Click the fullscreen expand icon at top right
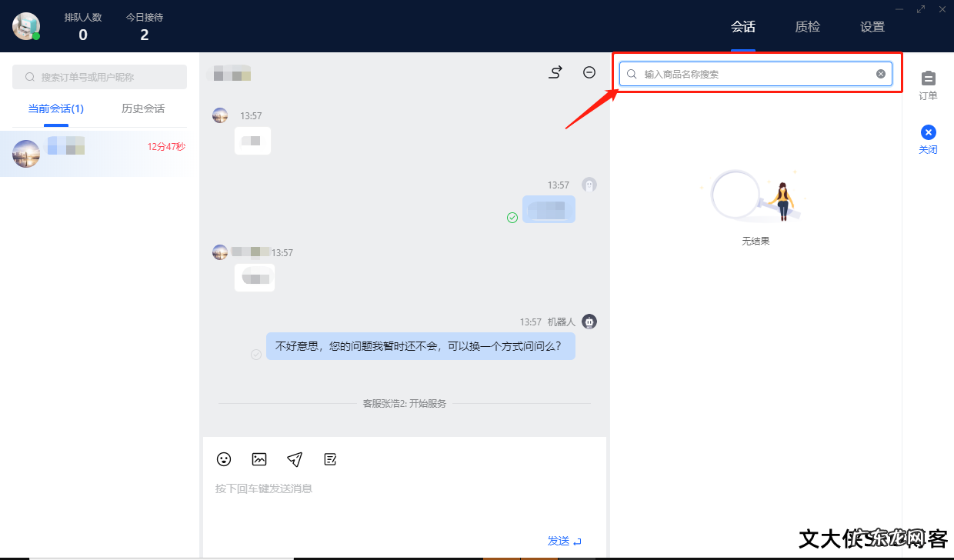954x560 pixels. point(920,9)
